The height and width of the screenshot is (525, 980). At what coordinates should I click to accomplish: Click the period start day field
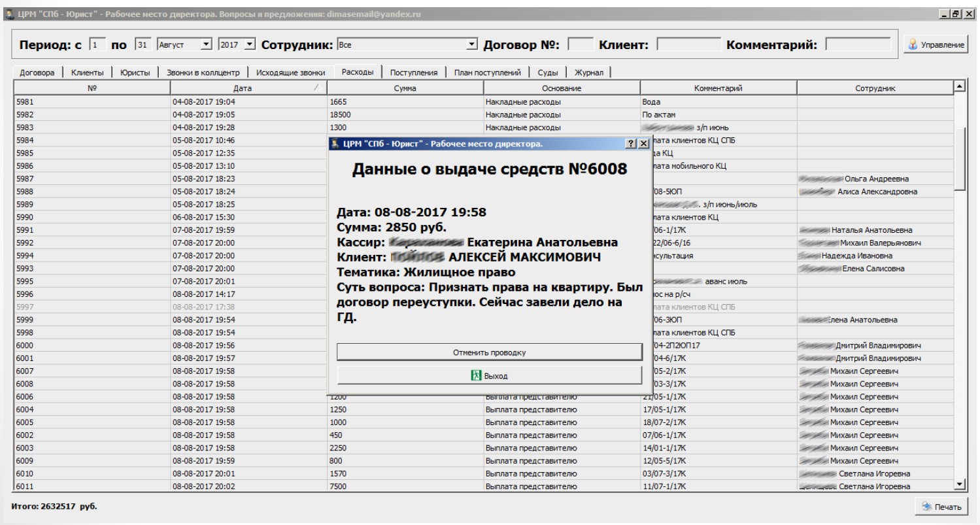click(x=96, y=45)
